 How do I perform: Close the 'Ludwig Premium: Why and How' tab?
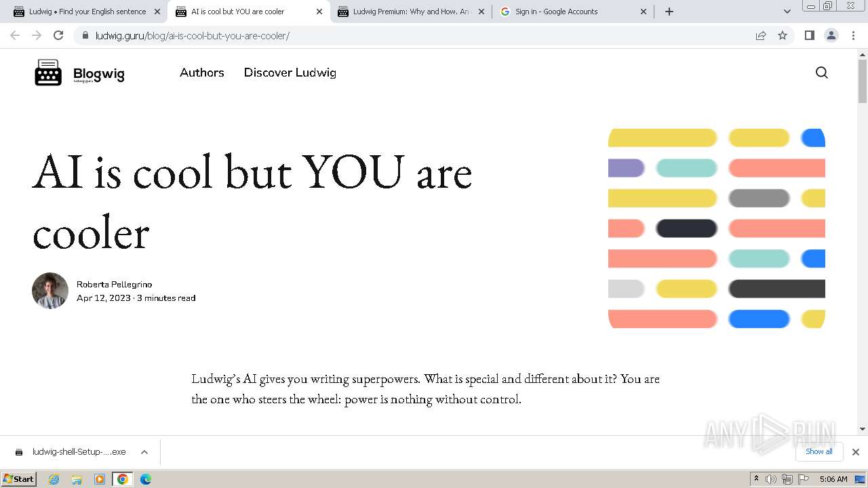(481, 12)
